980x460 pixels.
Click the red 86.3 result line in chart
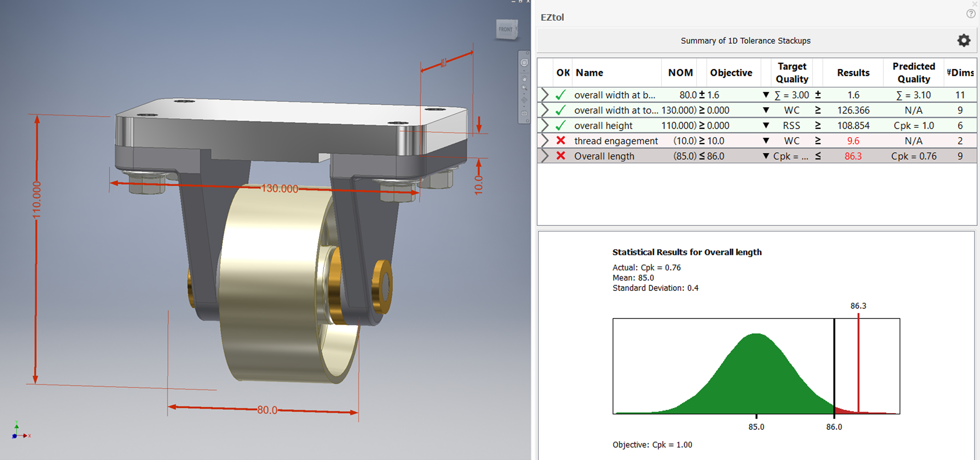(x=859, y=363)
